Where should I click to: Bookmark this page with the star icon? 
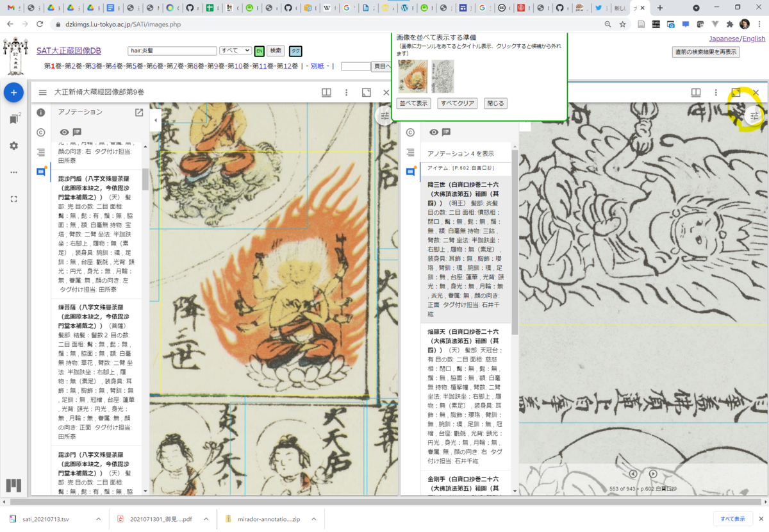(622, 24)
